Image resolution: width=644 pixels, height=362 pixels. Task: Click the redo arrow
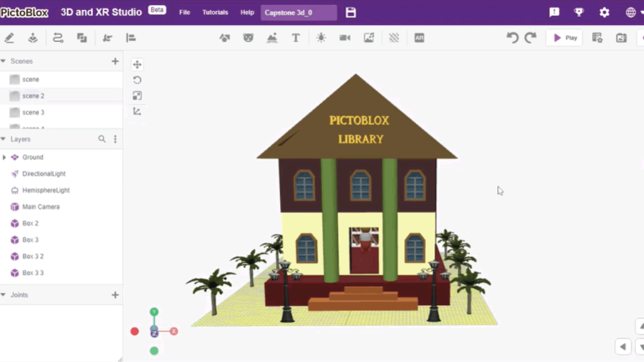pyautogui.click(x=530, y=38)
